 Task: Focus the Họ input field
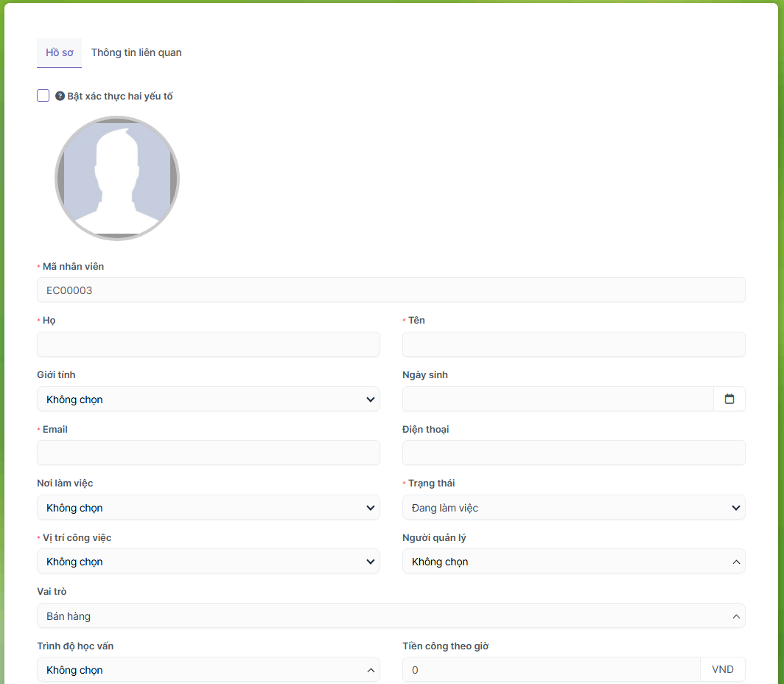(208, 344)
